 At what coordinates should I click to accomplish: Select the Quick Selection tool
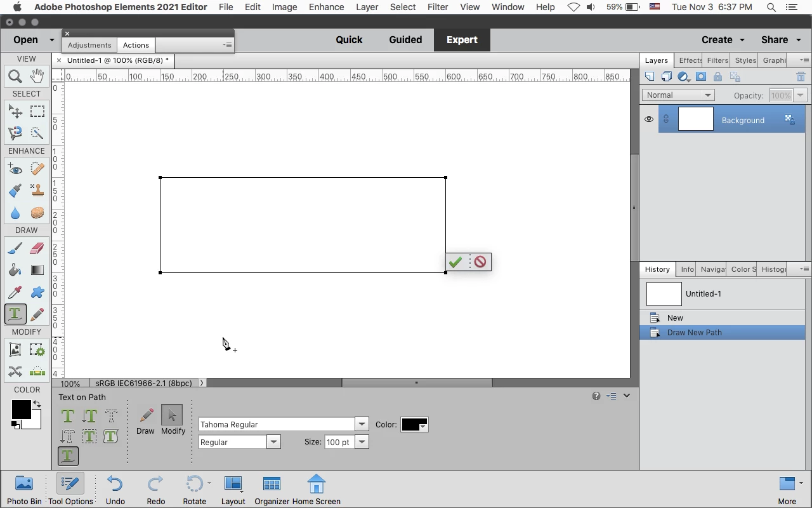[37, 133]
